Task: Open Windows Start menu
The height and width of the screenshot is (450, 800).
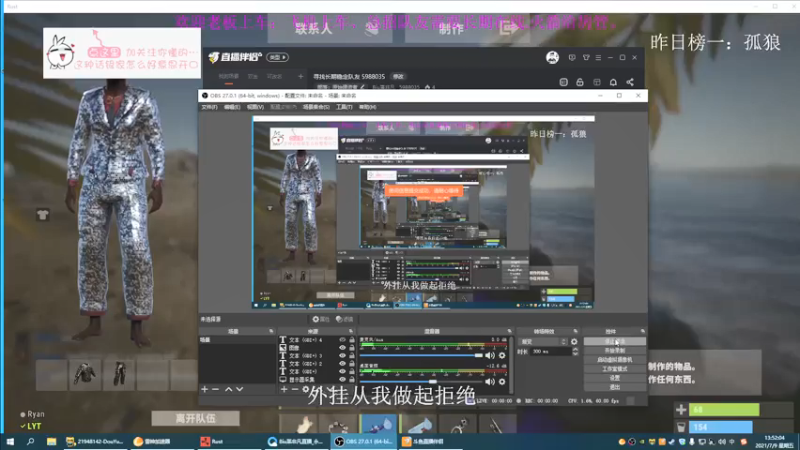Action: coord(10,441)
